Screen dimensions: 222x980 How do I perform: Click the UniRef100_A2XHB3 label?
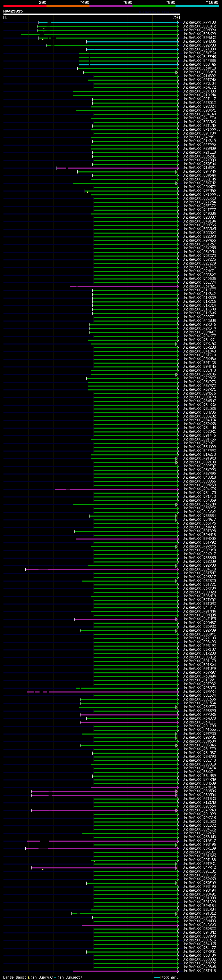coord(199,91)
